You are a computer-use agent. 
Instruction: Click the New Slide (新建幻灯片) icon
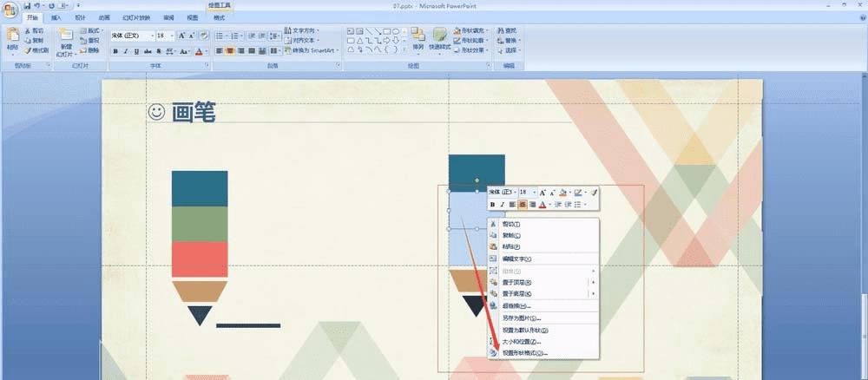pos(67,35)
